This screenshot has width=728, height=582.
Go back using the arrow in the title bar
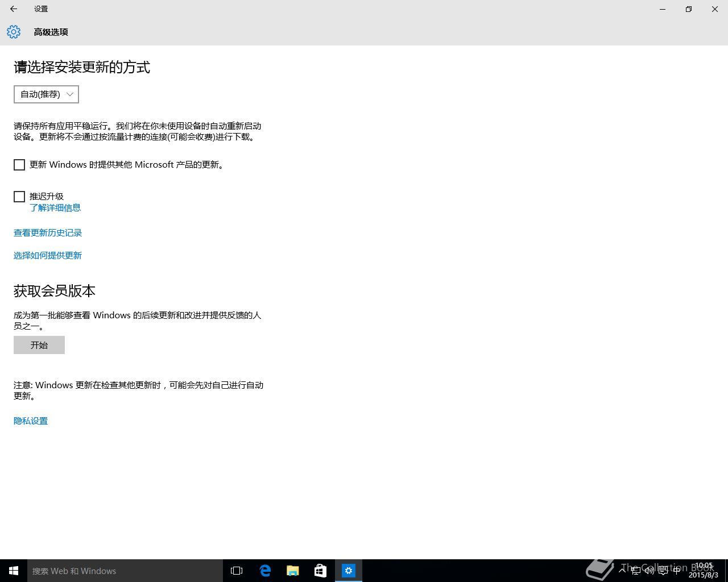tap(14, 9)
